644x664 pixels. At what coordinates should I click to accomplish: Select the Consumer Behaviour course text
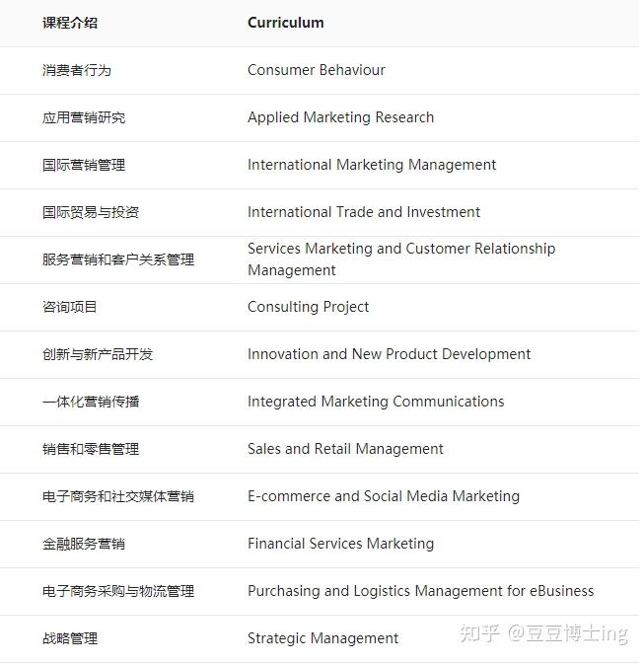317,70
